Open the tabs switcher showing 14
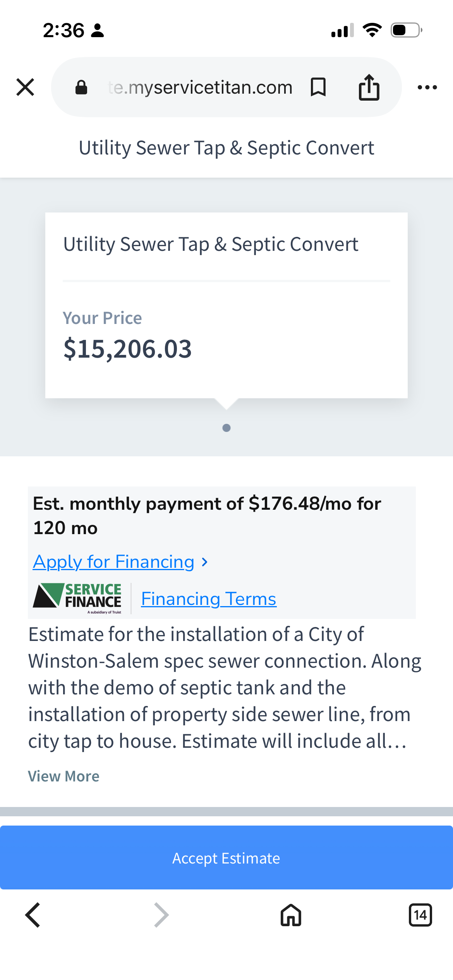Screen dimensions: 453x980 pyautogui.click(x=420, y=915)
